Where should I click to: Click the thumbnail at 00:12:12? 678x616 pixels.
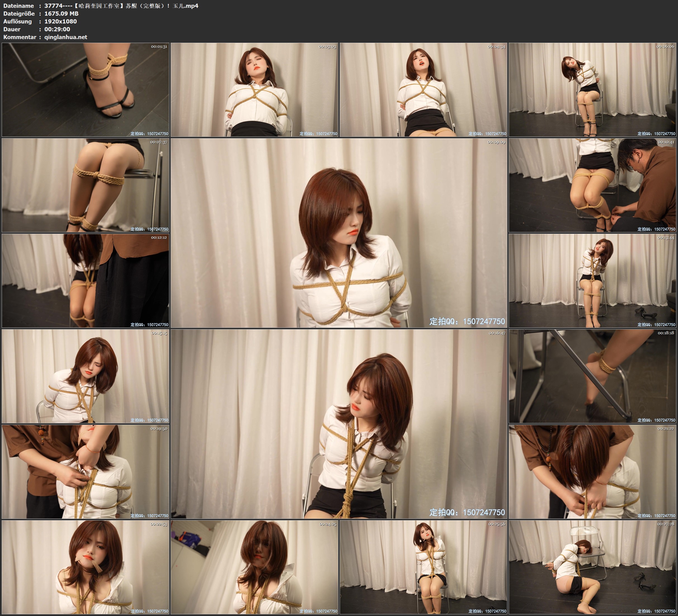pyautogui.click(x=85, y=281)
